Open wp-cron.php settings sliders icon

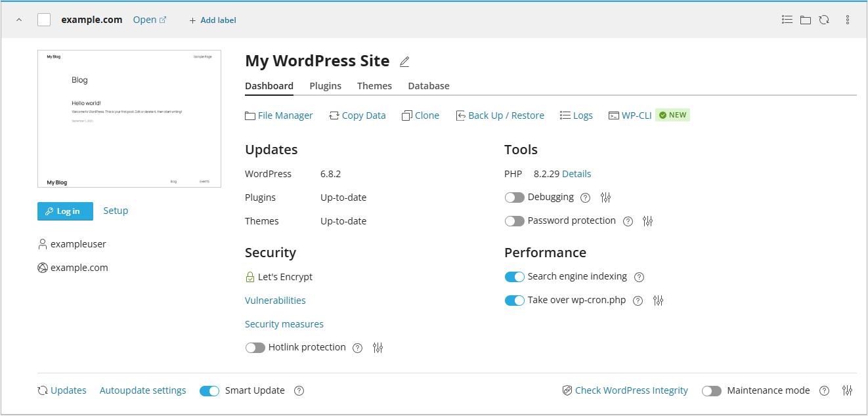(659, 301)
